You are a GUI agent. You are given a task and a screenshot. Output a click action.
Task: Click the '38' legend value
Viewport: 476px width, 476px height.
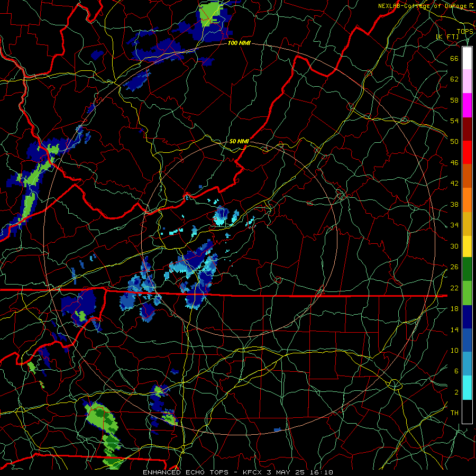[454, 204]
